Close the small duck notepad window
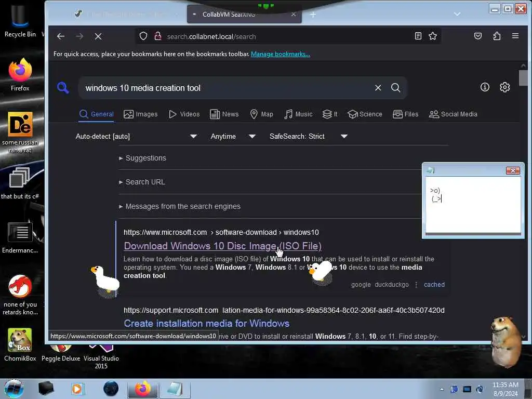The image size is (532, 399). [513, 170]
